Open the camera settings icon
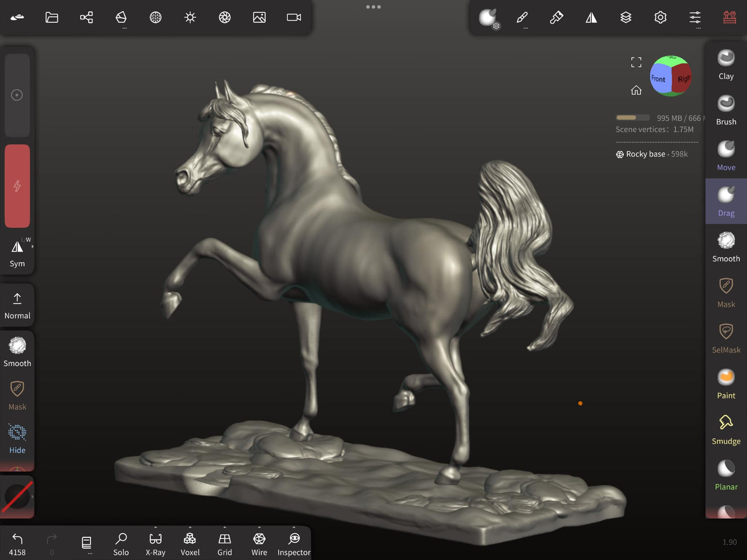Viewport: 747px width, 560px height. pyautogui.click(x=294, y=18)
